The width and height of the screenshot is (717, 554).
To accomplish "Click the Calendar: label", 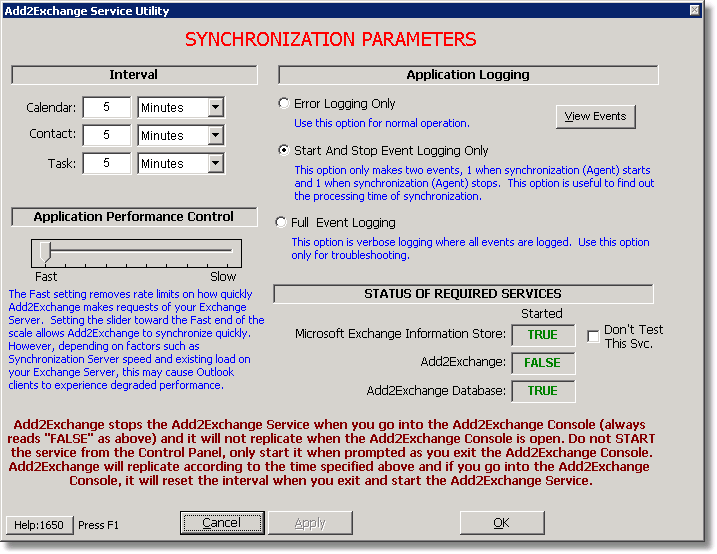I will (51, 108).
